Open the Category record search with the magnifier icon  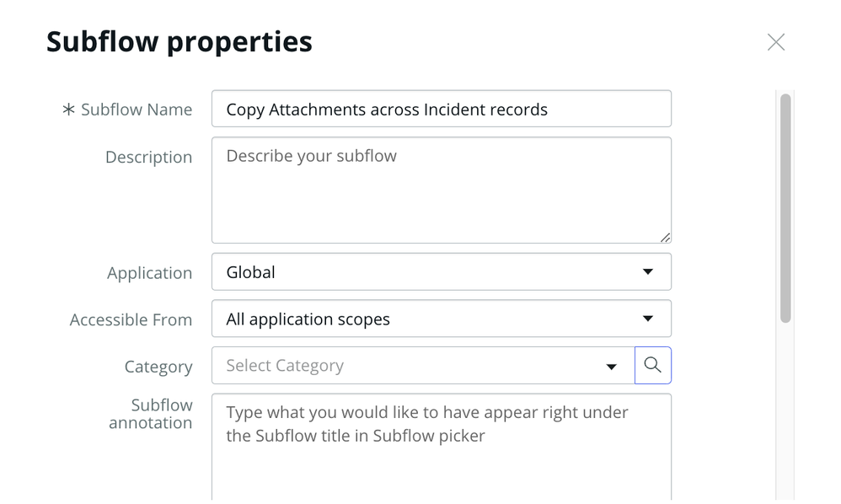653,365
